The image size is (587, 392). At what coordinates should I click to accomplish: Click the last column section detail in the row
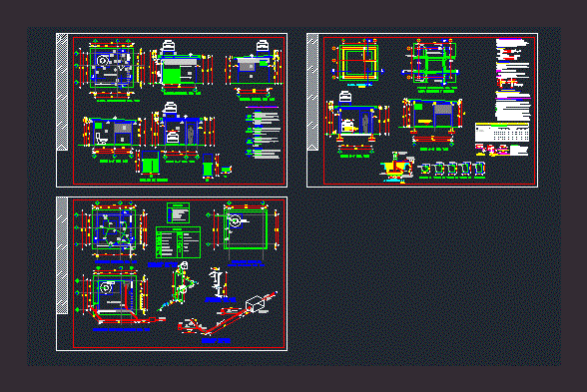click(479, 169)
